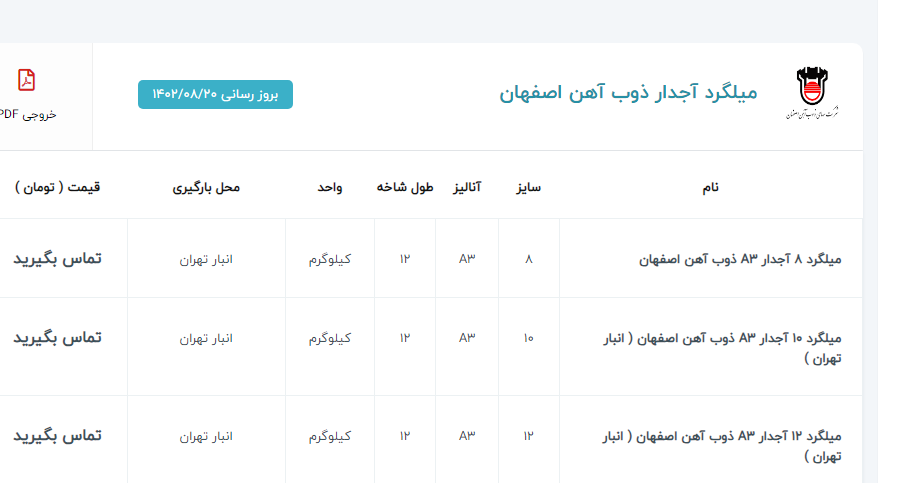Click کیلوگرم unit cell in the size 10 row

pos(330,338)
